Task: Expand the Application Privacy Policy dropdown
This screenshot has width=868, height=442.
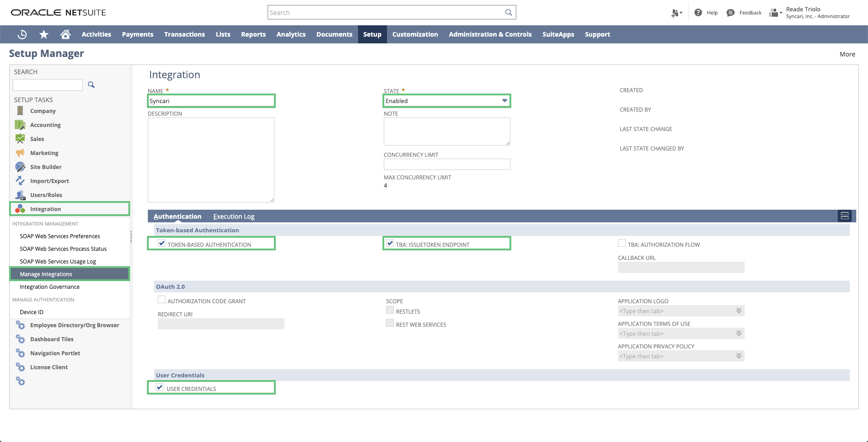Action: click(x=739, y=356)
